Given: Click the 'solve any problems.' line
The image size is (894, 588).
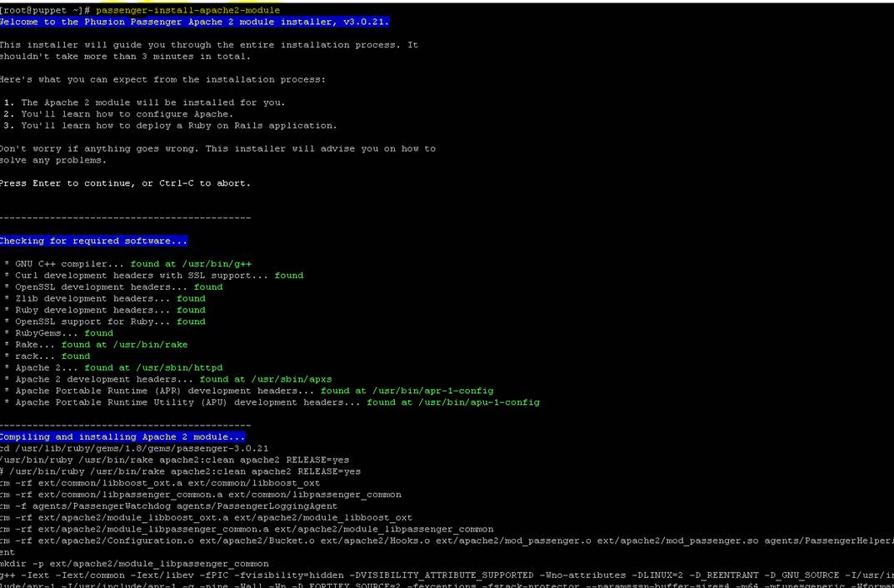Looking at the screenshot, I should 53,160.
